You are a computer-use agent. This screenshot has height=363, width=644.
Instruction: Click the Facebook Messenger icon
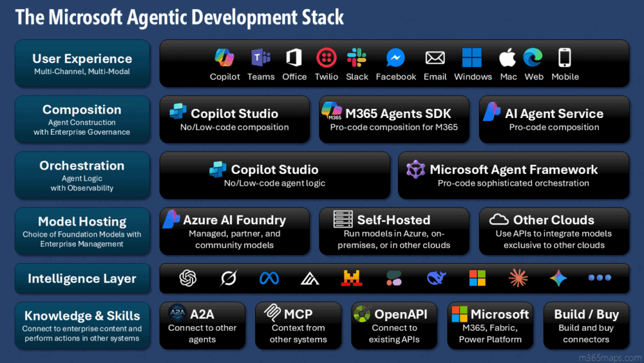tap(395, 58)
